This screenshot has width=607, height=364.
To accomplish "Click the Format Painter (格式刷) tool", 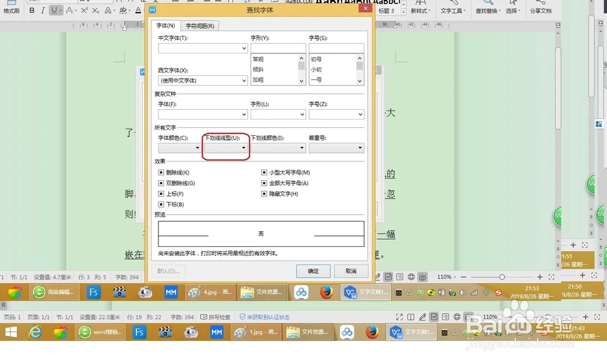I will pos(11,8).
